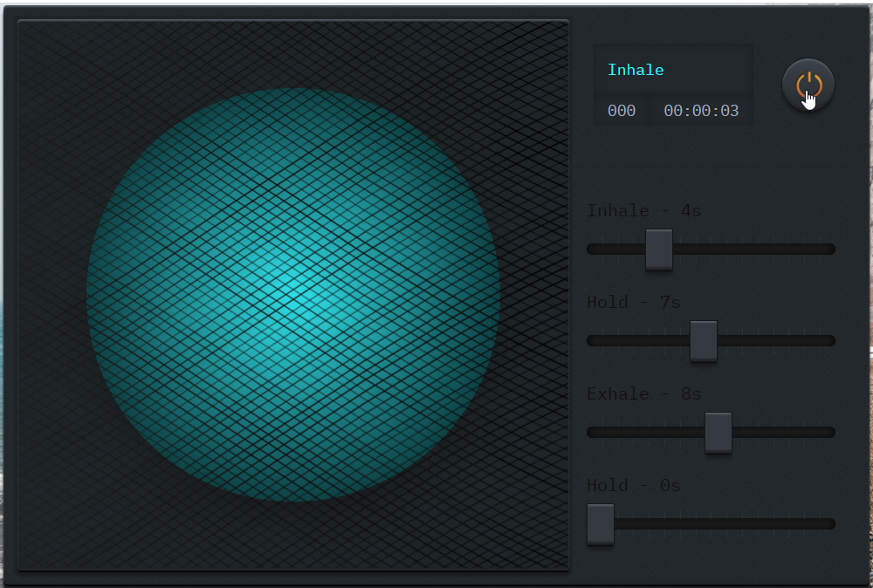Click the Hold 0s slider handle
The width and height of the screenshot is (873, 588).
point(601,524)
